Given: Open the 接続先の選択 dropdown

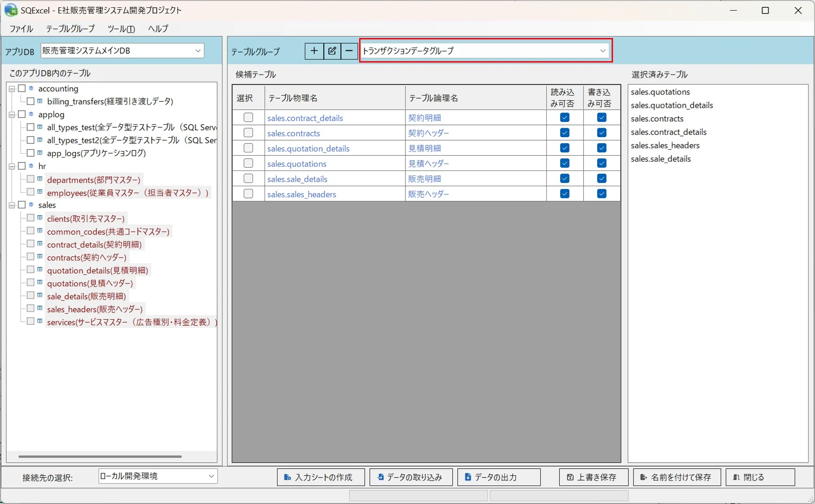Looking at the screenshot, I should (158, 476).
